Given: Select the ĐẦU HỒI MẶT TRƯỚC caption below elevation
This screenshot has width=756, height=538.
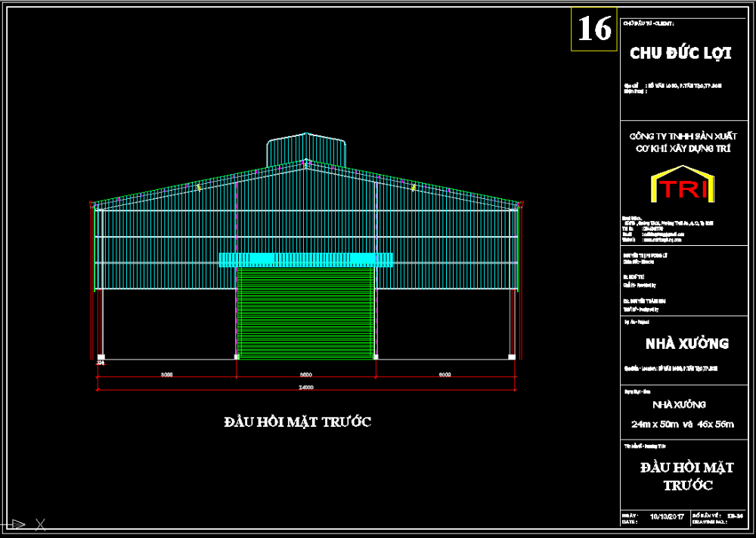Looking at the screenshot, I should (x=297, y=422).
